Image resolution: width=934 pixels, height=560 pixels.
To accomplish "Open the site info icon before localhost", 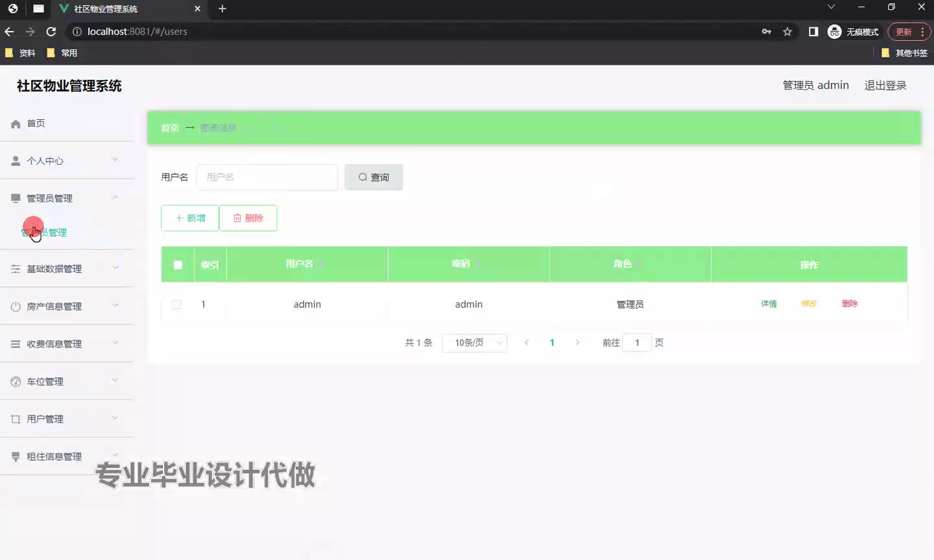I will (x=77, y=31).
